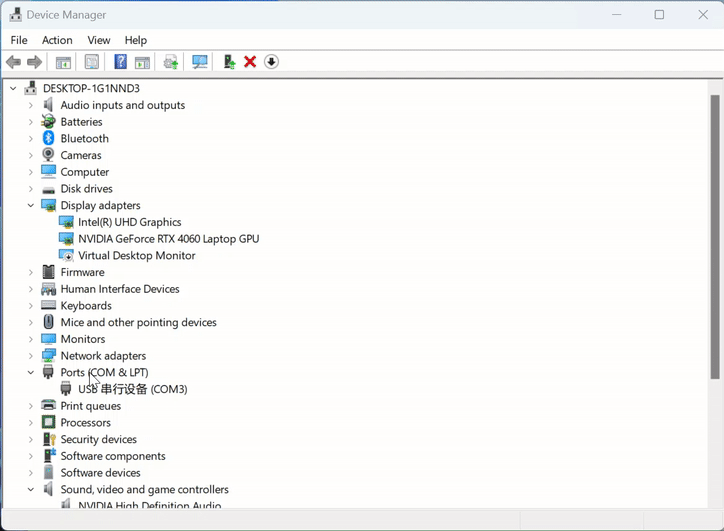The width and height of the screenshot is (724, 531).
Task: Click the Cameras webcam icon
Action: (48, 155)
